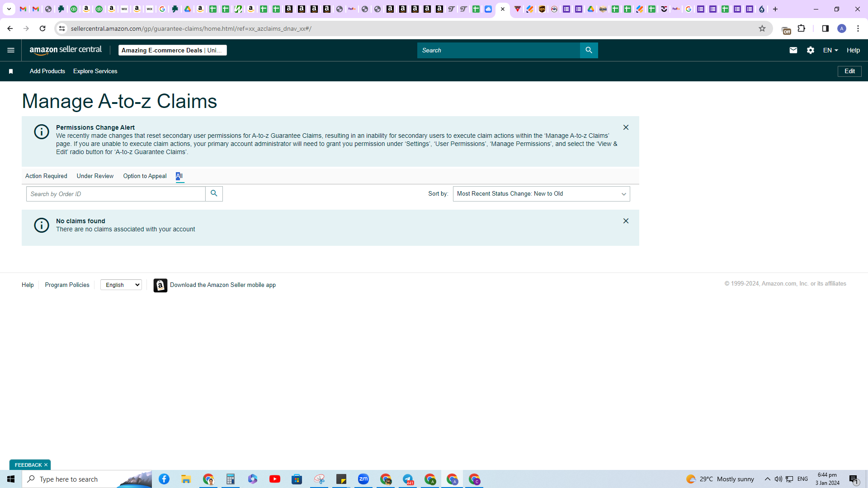The width and height of the screenshot is (868, 488).
Task: Open Add Products in the navigation bar
Action: pos(47,71)
